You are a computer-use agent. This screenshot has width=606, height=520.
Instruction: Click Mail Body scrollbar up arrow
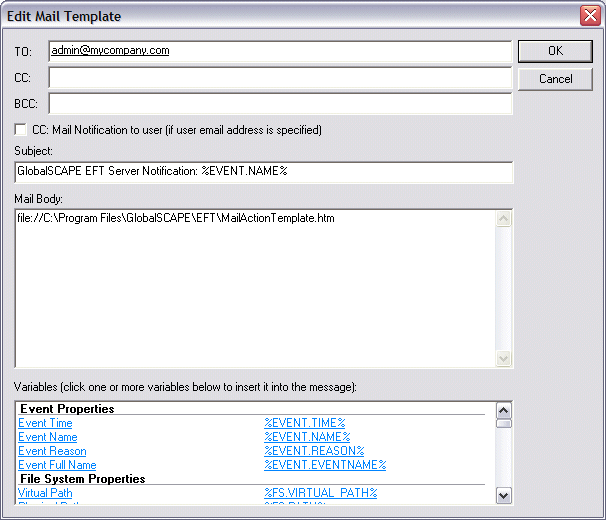pos(503,219)
